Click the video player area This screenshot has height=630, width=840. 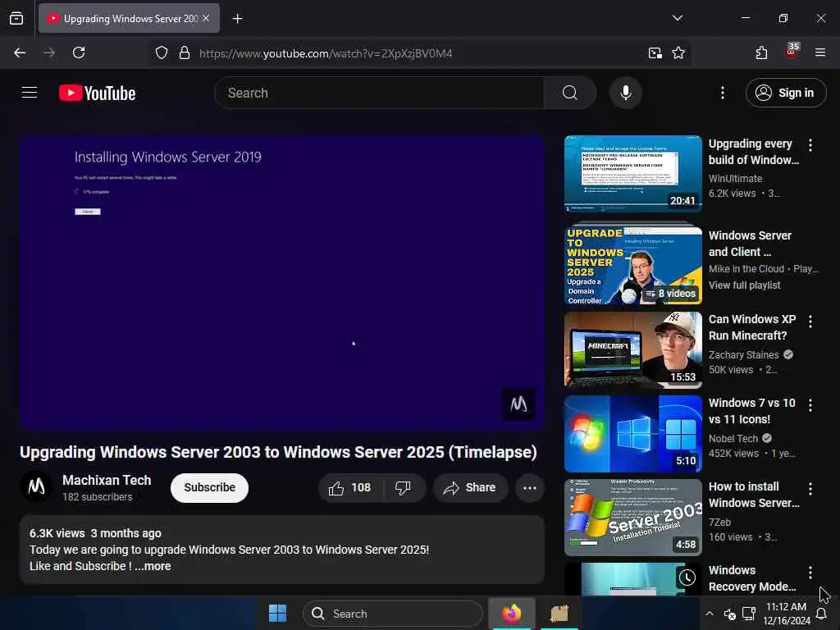pyautogui.click(x=282, y=282)
